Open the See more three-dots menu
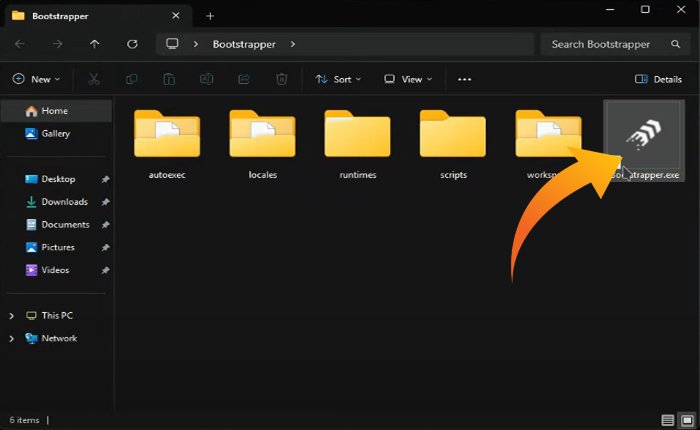 (464, 79)
